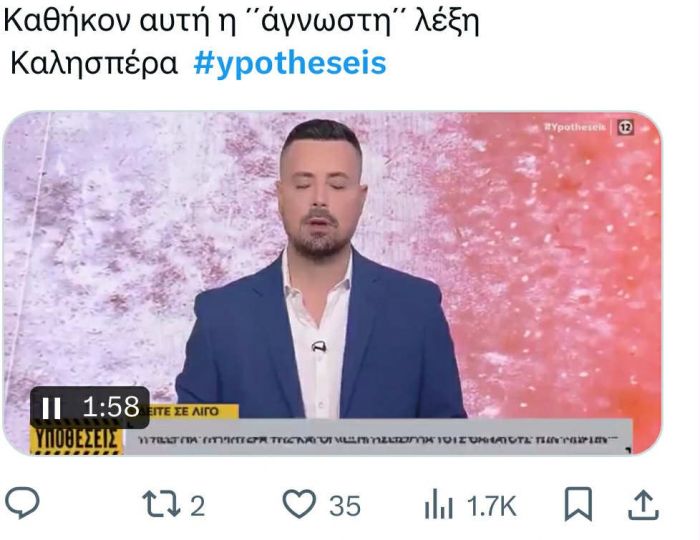Click the channel 12 logo in video
Screen dimensions: 700x540
pos(625,128)
